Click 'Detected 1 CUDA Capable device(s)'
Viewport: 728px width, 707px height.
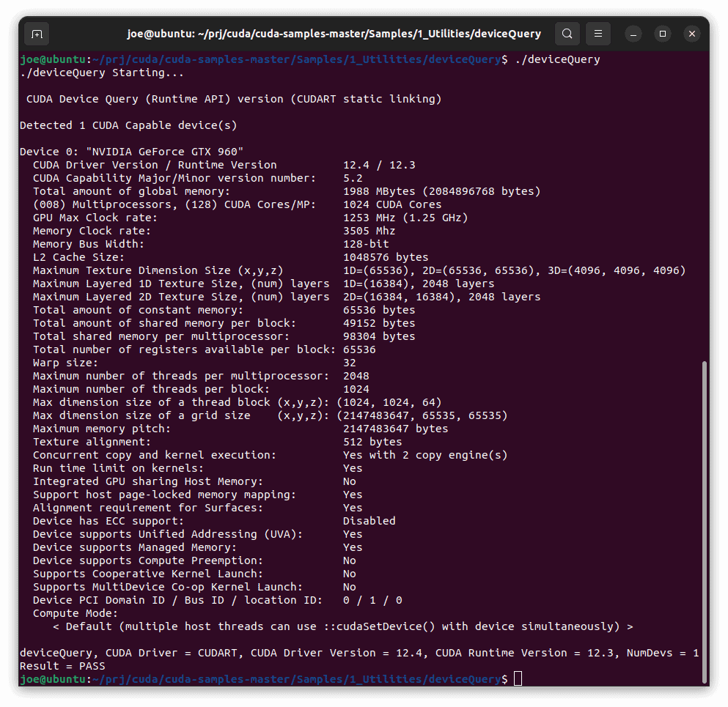click(128, 125)
